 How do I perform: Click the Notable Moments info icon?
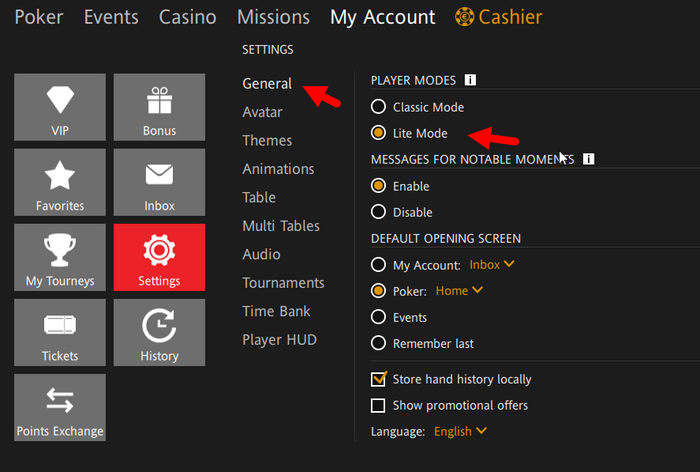pos(588,159)
